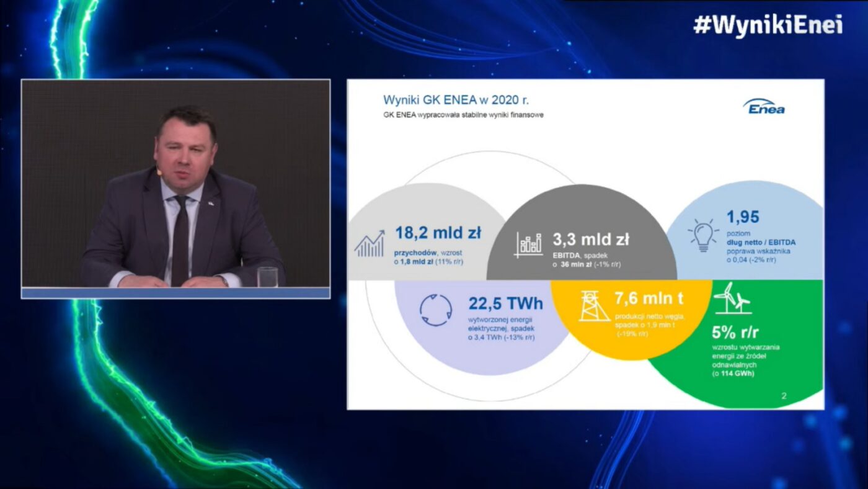Image resolution: width=868 pixels, height=489 pixels.
Task: Click the '1,95' debt ratio value
Action: click(743, 217)
